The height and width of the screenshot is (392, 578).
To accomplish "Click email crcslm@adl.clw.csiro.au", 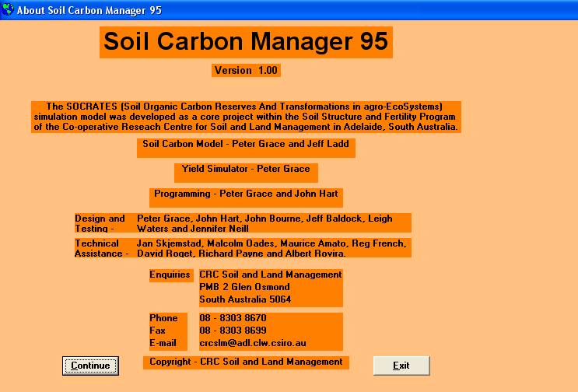I will point(253,343).
